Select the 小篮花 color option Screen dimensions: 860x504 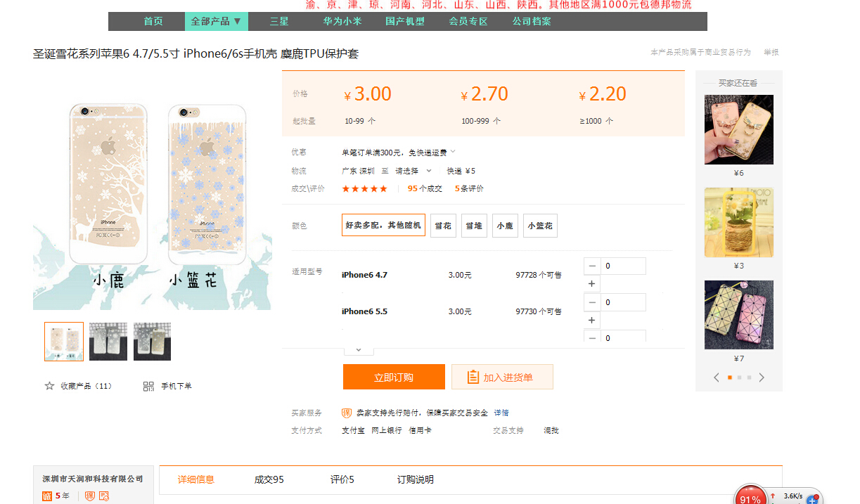point(540,226)
